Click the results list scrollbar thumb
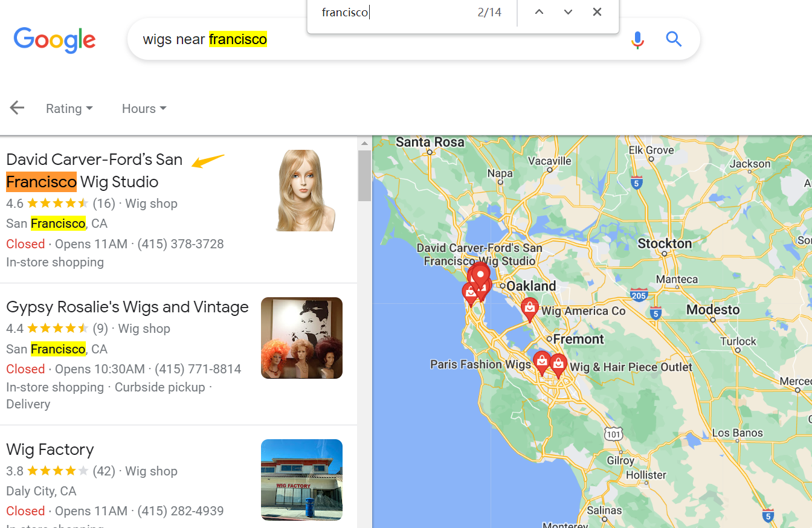The height and width of the screenshot is (528, 812). [x=364, y=175]
